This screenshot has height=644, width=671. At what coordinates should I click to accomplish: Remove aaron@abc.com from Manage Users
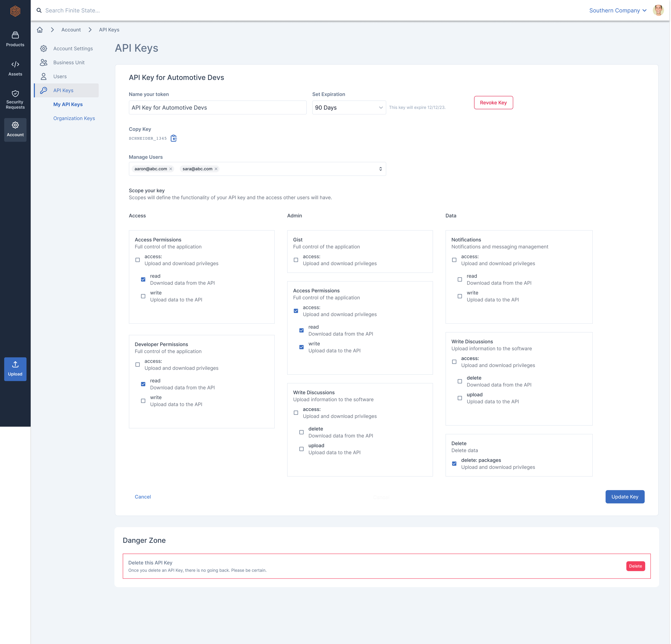pyautogui.click(x=171, y=169)
